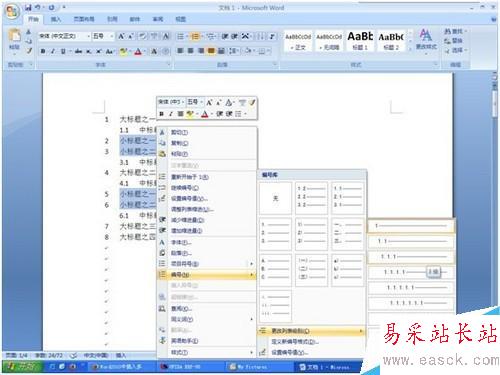Select the None thumbnail in numbering library
Viewport: 500px width, 375px height.
point(275,198)
